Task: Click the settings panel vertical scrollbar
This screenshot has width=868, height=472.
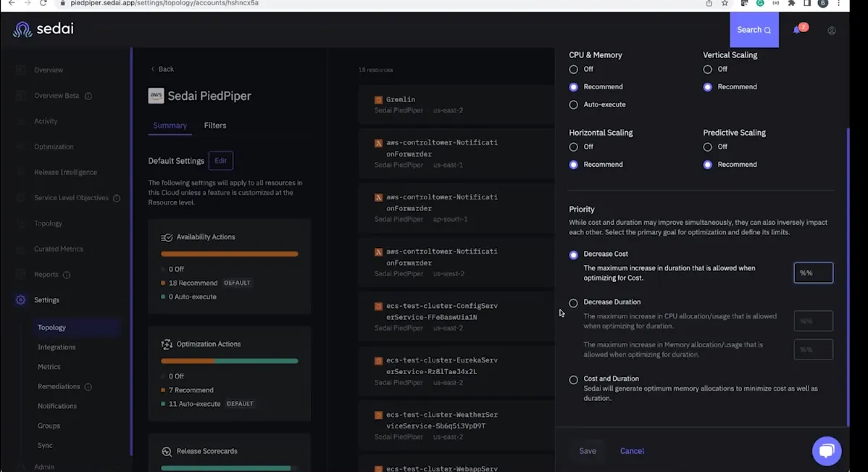Action: tap(848, 277)
